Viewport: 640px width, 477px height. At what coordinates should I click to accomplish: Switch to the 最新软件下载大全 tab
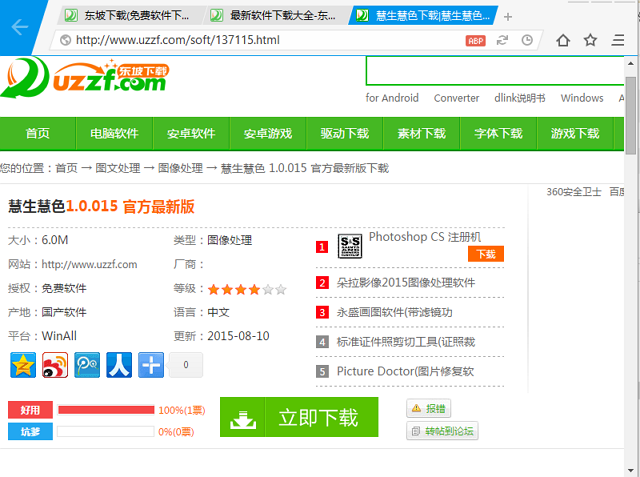click(276, 16)
